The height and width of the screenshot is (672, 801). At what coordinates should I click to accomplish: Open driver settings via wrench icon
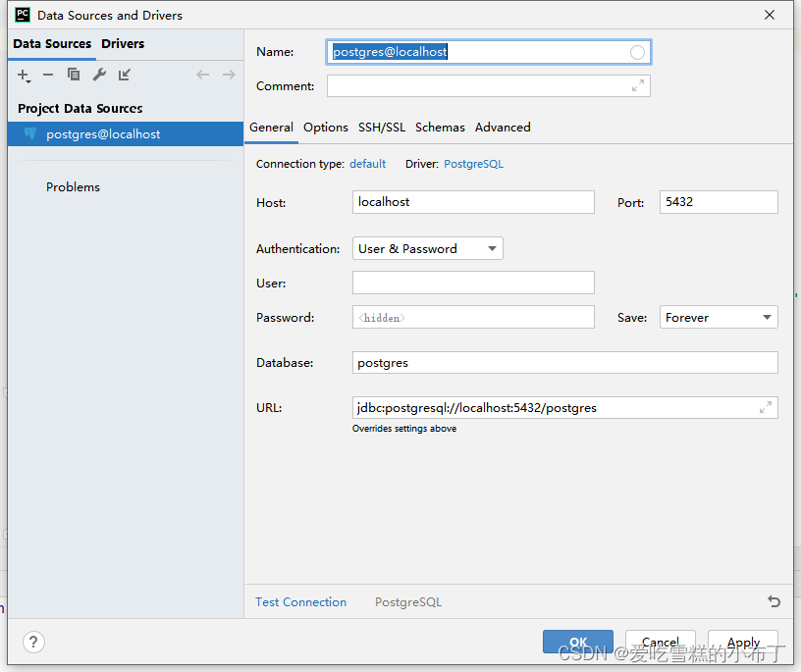(x=99, y=75)
